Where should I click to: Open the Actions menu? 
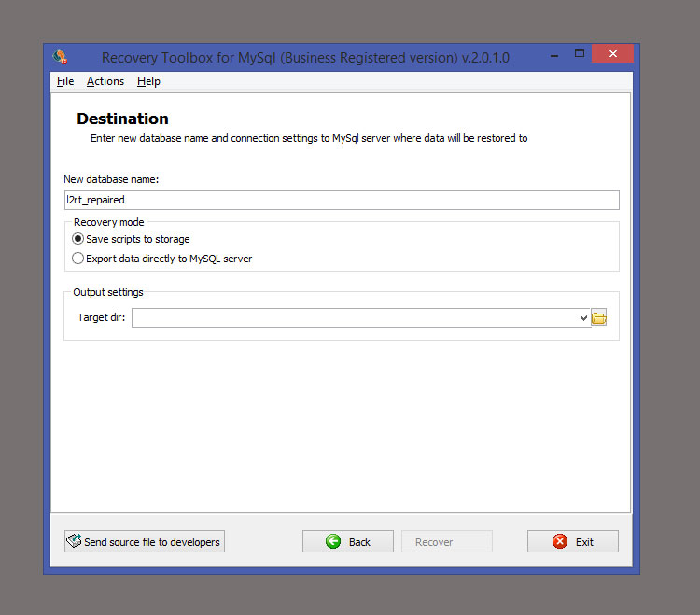105,81
